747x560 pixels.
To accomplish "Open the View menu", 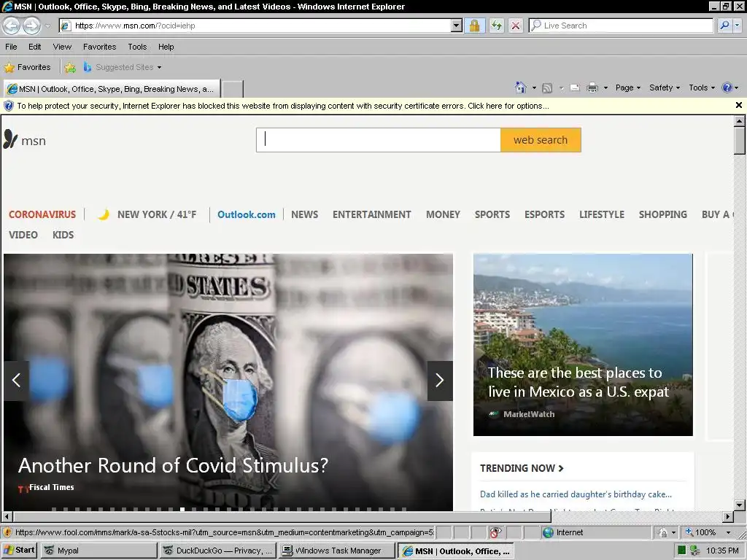I will pyautogui.click(x=62, y=47).
